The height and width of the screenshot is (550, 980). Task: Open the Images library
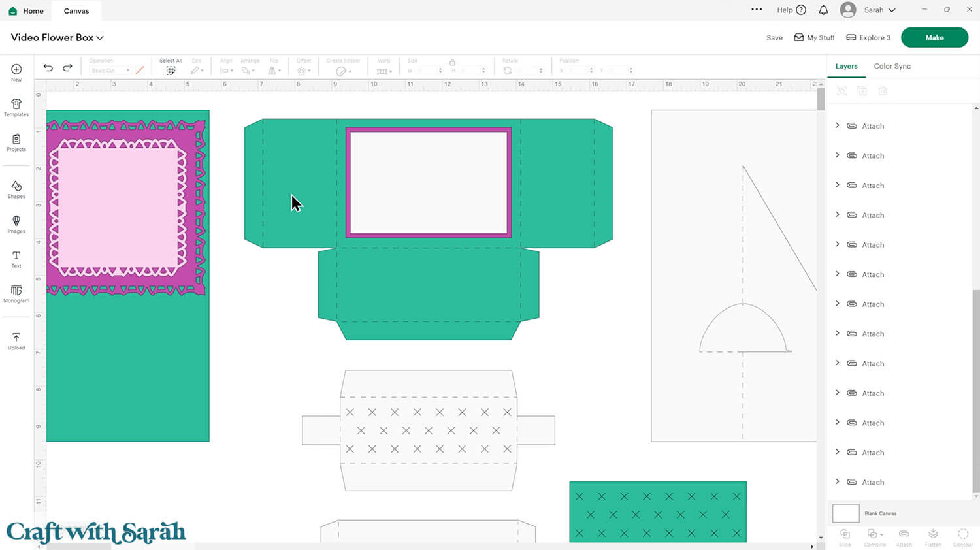click(16, 224)
